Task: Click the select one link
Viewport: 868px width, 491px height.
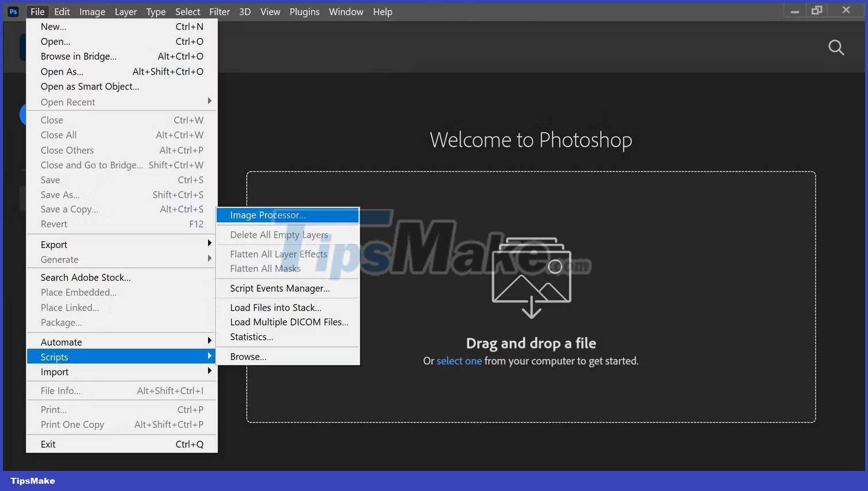Action: pyautogui.click(x=459, y=361)
